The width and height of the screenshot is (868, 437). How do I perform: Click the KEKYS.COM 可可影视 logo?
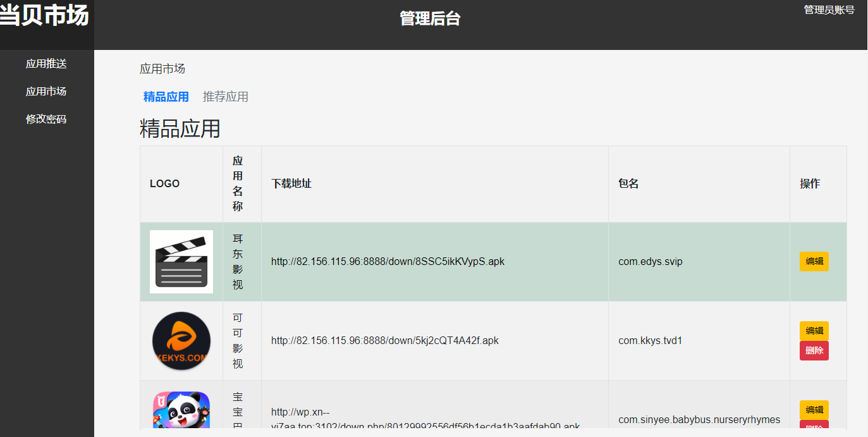tap(181, 340)
